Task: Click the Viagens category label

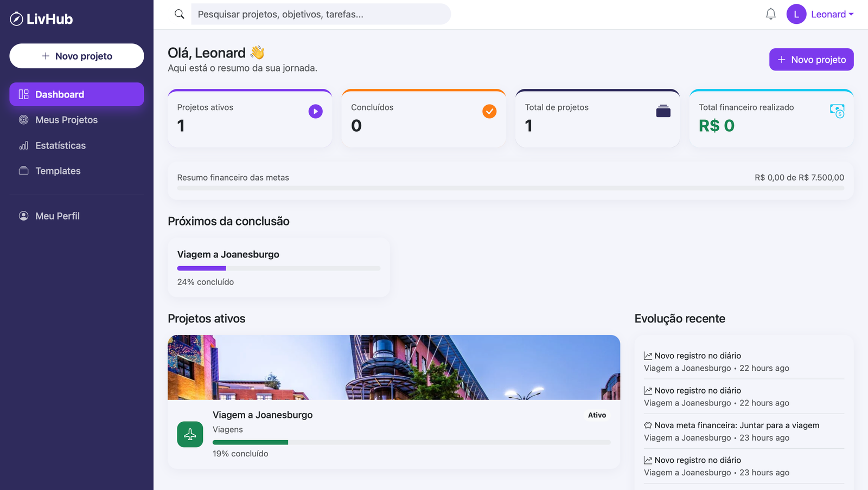Action: point(228,429)
